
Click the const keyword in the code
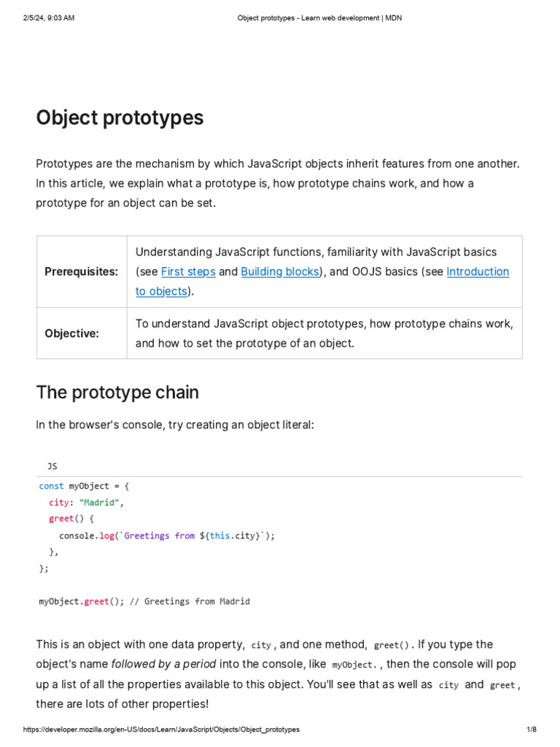51,486
